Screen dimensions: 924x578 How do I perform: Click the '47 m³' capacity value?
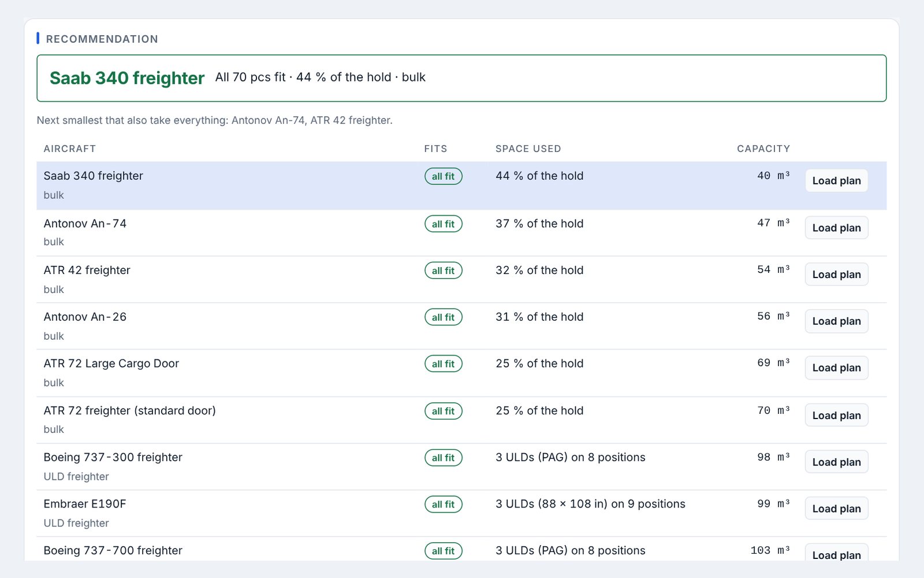point(773,223)
